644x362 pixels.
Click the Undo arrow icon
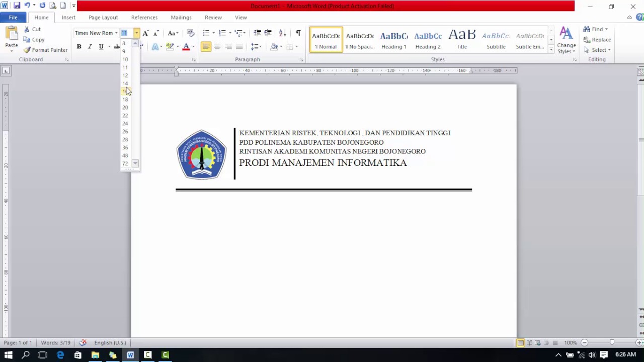point(27,6)
